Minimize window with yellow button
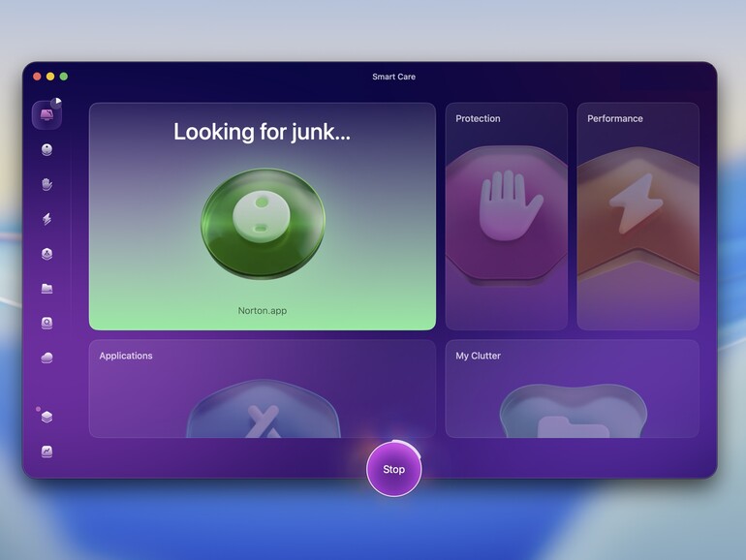Viewport: 746px width, 560px height. [x=50, y=77]
